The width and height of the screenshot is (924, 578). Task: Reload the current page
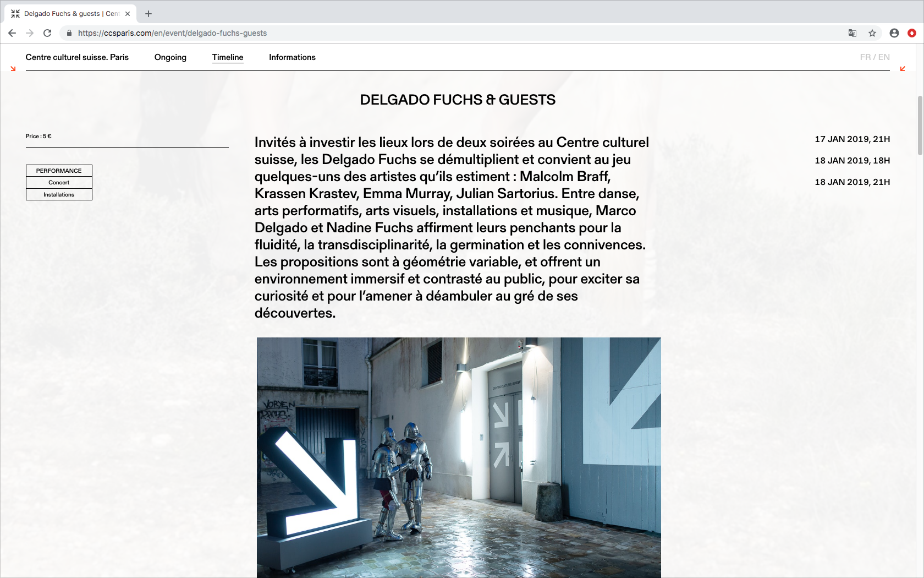[x=47, y=33]
